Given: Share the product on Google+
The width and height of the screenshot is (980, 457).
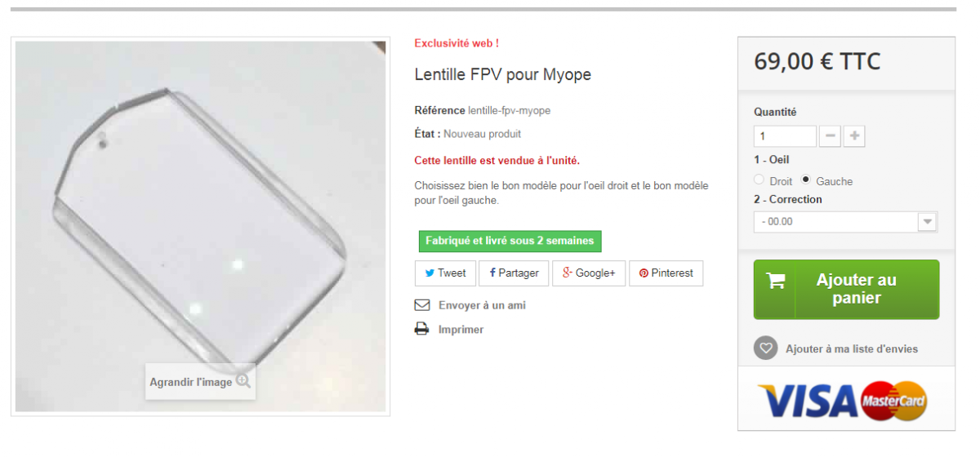Looking at the screenshot, I should click(x=589, y=273).
